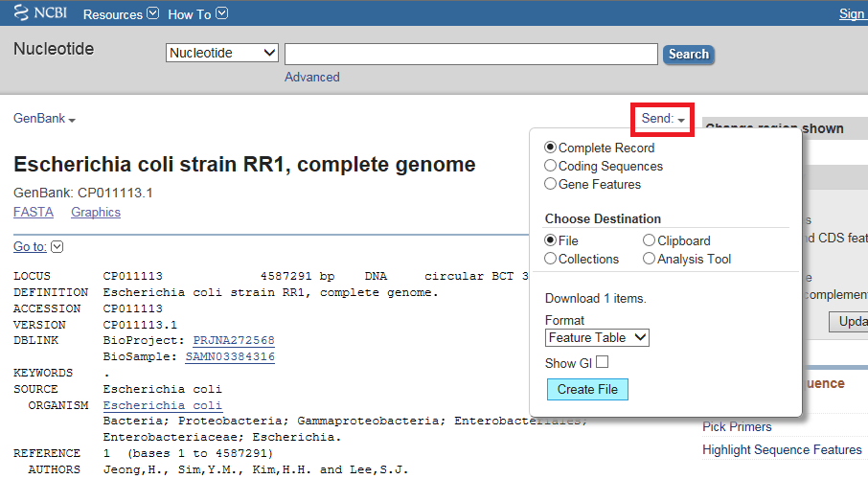
Task: Enable the Show GI checkbox
Action: click(602, 362)
